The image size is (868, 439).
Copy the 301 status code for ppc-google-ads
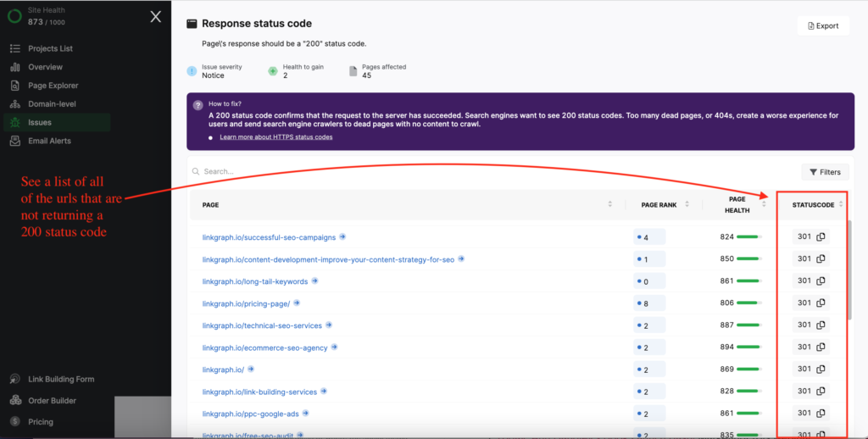coord(821,414)
